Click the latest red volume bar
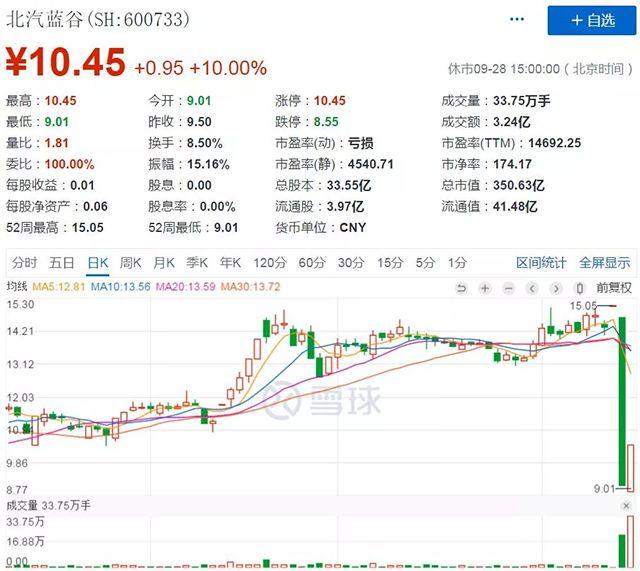Image resolution: width=640 pixels, height=571 pixels. click(x=631, y=542)
